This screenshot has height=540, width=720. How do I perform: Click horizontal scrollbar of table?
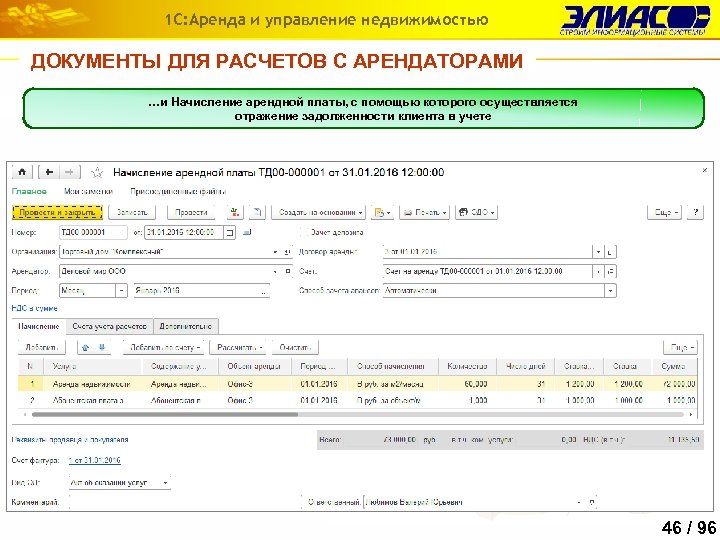point(164,414)
